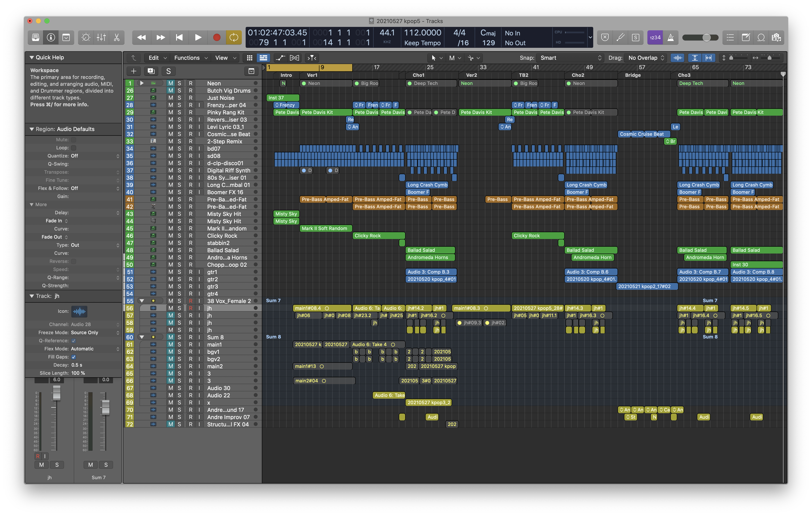
Task: Open the Loop Browser with the loop icon
Action: pos(761,38)
